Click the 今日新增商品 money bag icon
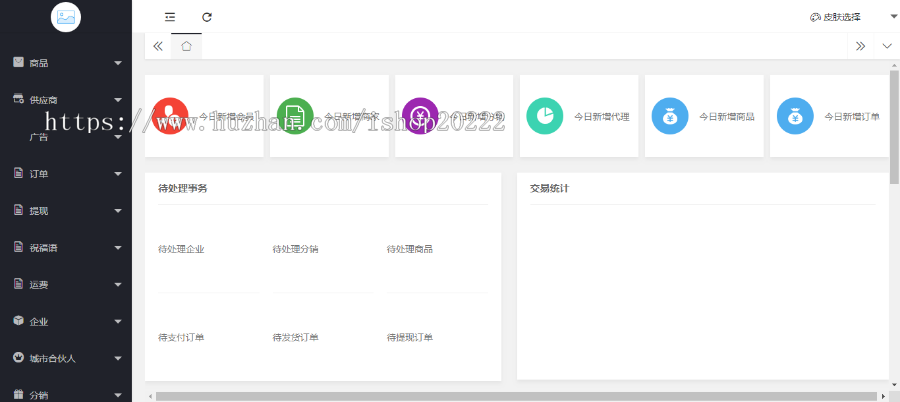 tap(670, 116)
